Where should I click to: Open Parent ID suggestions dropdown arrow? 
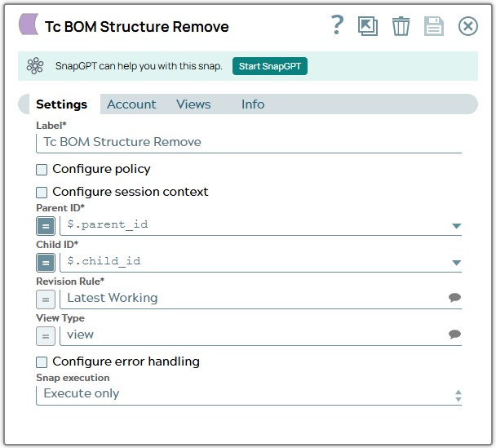click(456, 226)
